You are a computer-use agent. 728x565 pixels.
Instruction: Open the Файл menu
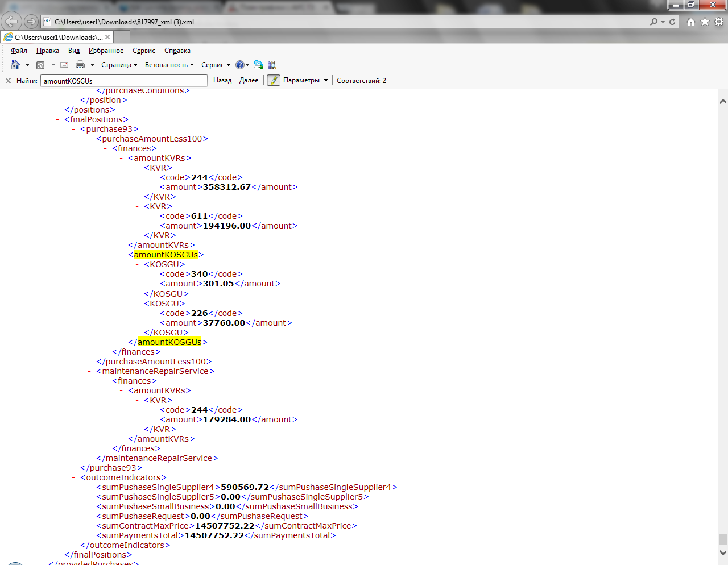tap(19, 51)
